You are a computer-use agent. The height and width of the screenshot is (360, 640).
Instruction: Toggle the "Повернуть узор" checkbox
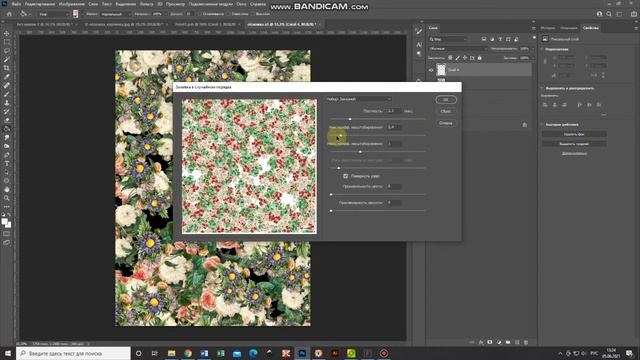[346, 176]
